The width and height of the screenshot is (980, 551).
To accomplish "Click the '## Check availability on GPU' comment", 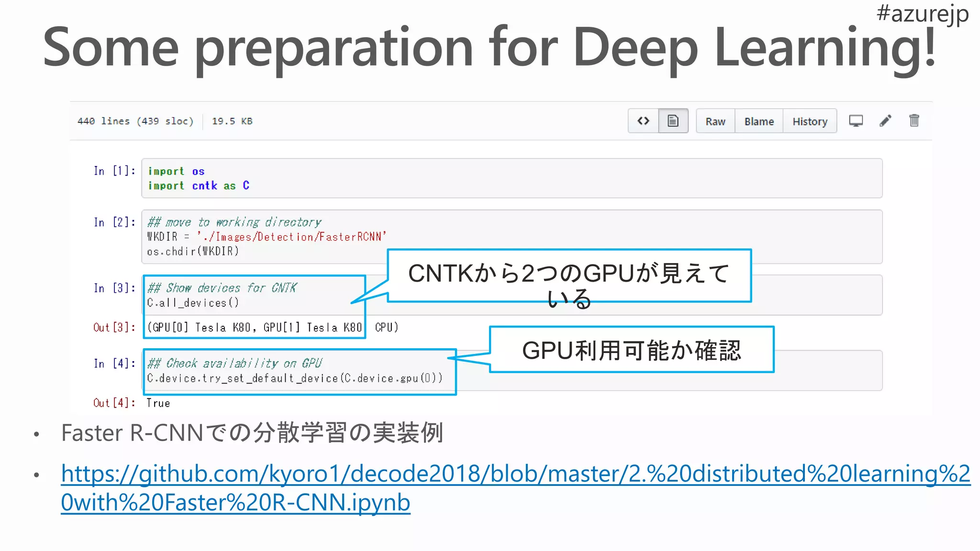I will (234, 364).
